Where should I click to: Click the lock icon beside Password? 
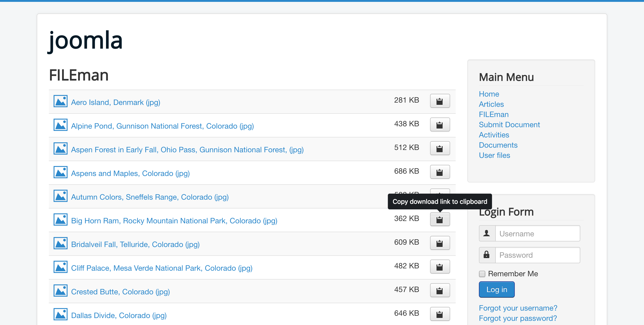pos(487,255)
